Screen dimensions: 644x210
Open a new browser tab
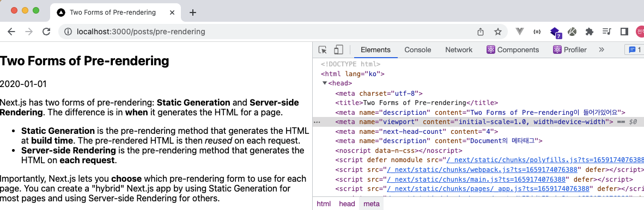pos(193,13)
